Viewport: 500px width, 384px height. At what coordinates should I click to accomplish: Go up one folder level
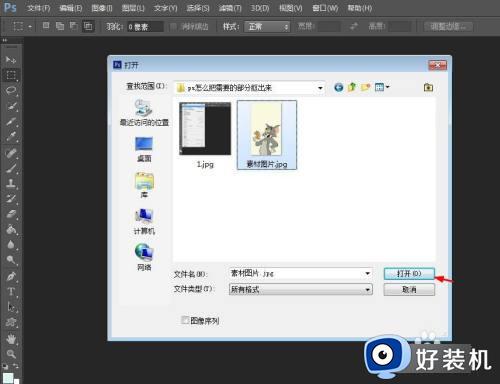[352, 88]
